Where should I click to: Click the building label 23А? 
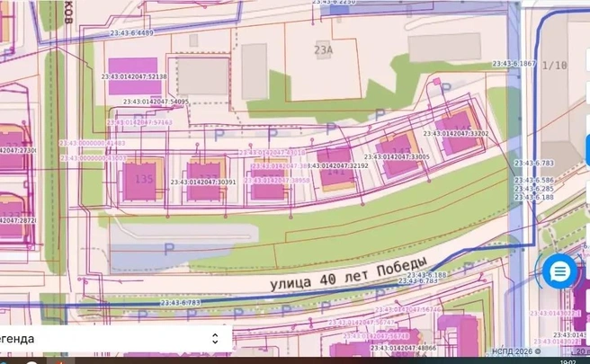tap(323, 49)
